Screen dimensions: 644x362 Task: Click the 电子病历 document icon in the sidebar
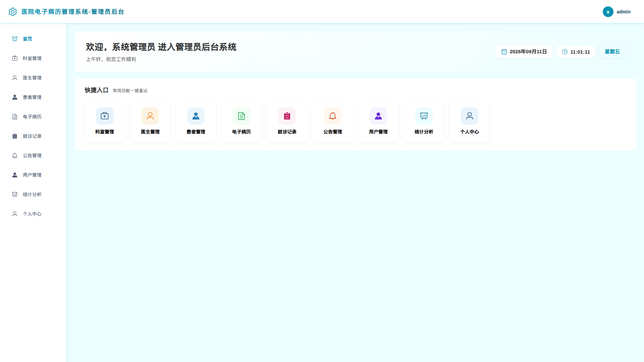[15, 117]
